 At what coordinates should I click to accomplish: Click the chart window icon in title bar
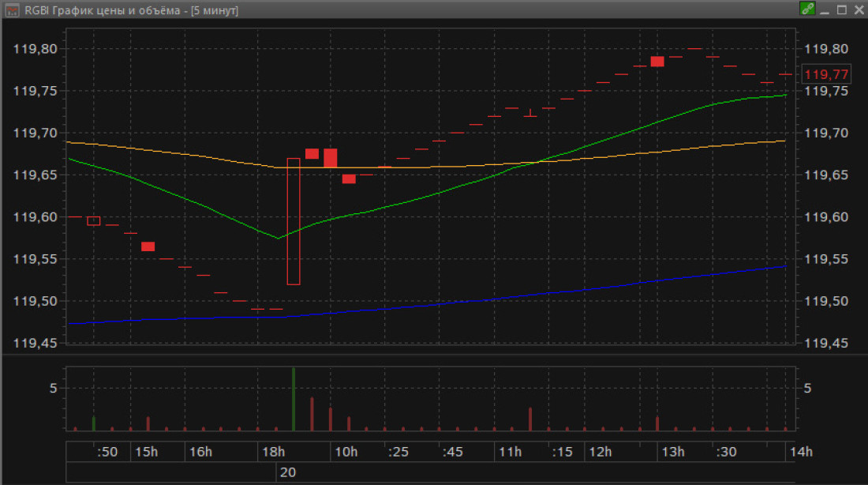point(12,10)
